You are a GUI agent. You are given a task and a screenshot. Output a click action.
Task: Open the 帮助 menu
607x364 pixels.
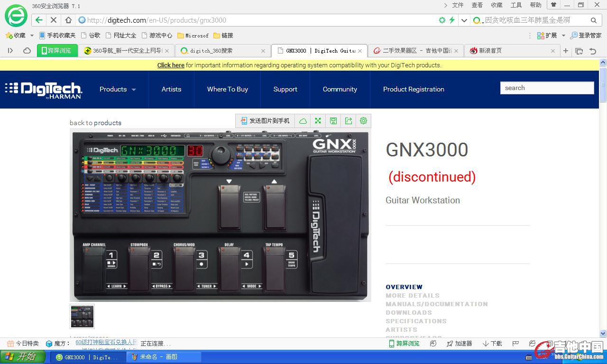coord(535,5)
